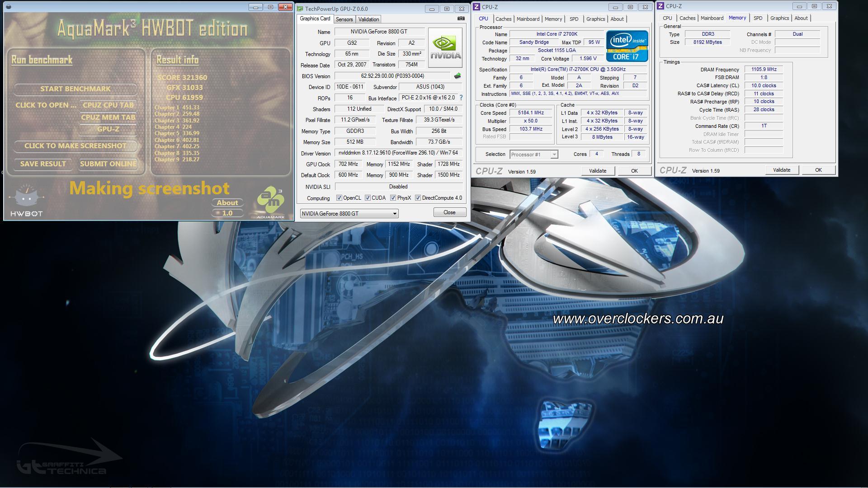The image size is (868, 488).
Task: Click SUBMIT ONLINE button
Action: click(x=108, y=164)
